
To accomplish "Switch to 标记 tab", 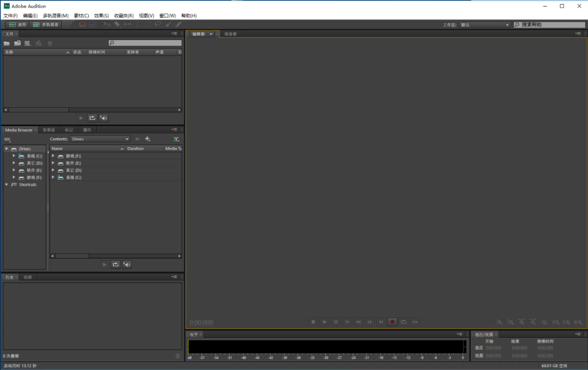I will (69, 130).
